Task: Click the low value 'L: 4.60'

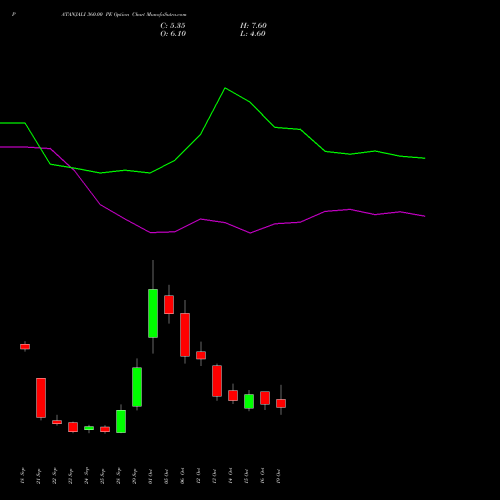Action: point(253,34)
